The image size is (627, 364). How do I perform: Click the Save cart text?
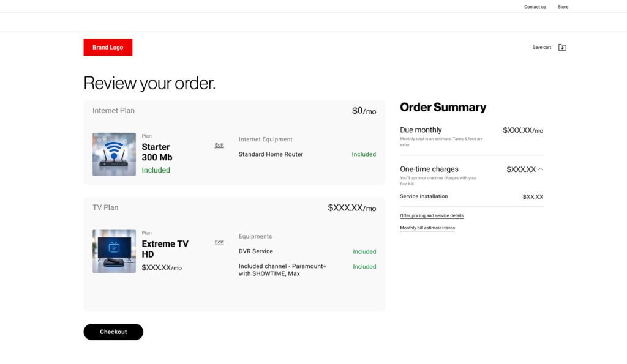point(541,47)
